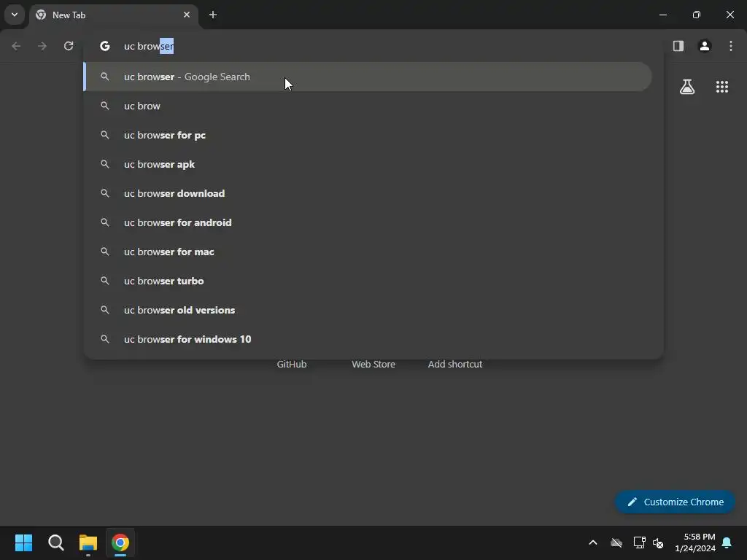Open the Web Store shortcut
The image size is (747, 560).
tap(373, 365)
